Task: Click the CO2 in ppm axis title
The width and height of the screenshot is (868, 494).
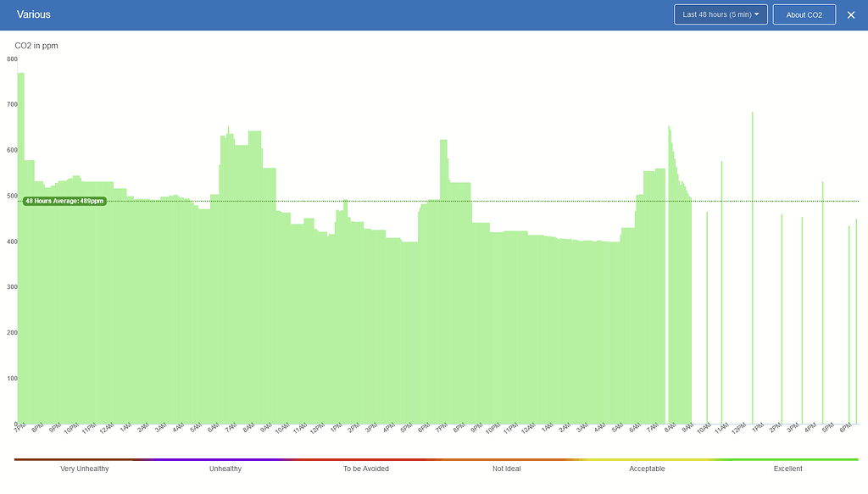Action: pos(36,45)
